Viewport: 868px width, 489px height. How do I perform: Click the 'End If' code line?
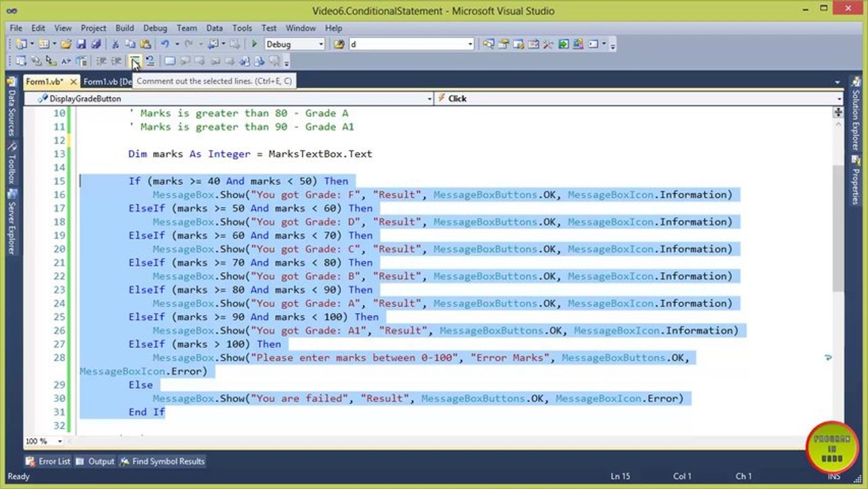(147, 412)
